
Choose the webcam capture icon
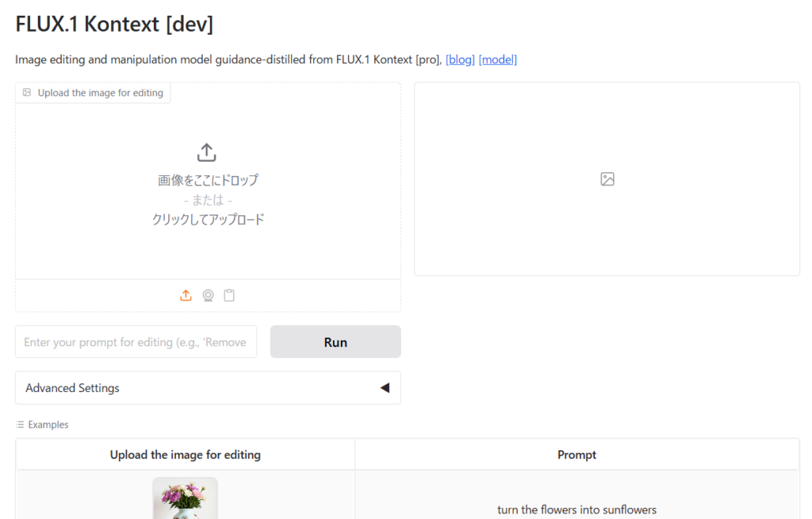tap(208, 295)
